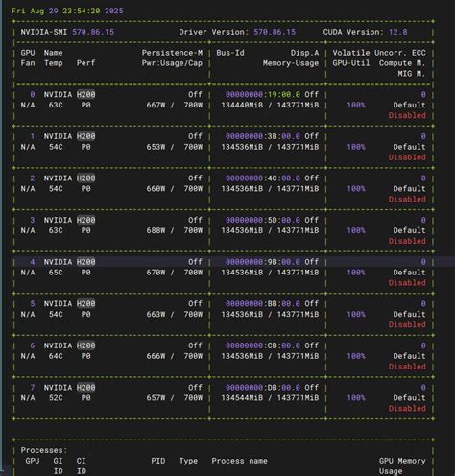The height and width of the screenshot is (476, 455).
Task: Click the 663W power usage value
Action: (156, 315)
